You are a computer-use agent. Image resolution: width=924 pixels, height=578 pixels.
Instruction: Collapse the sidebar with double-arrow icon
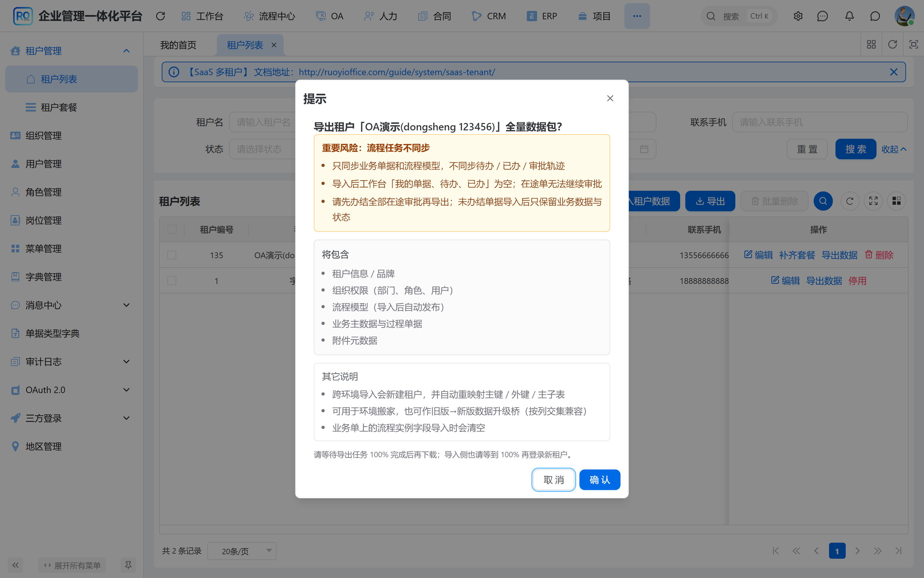tap(15, 565)
